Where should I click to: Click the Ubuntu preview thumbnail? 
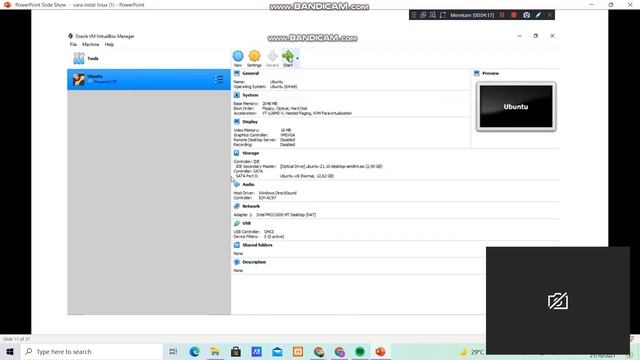coord(516,107)
